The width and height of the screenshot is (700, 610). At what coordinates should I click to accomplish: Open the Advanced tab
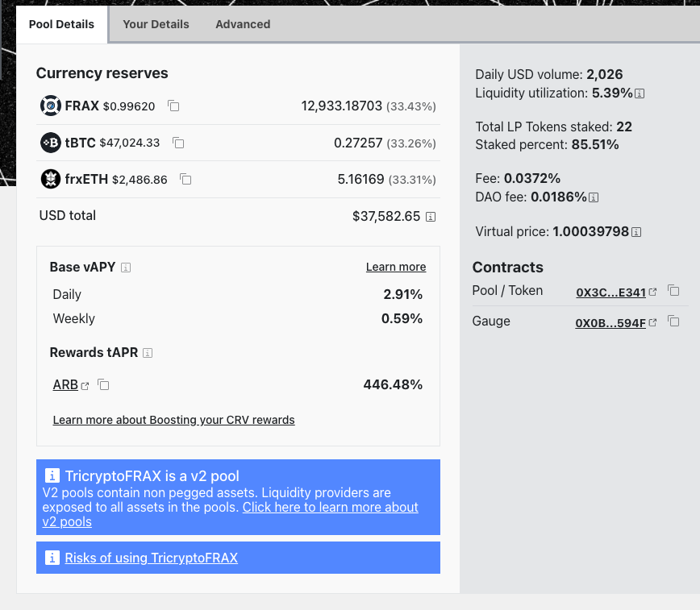coord(243,24)
